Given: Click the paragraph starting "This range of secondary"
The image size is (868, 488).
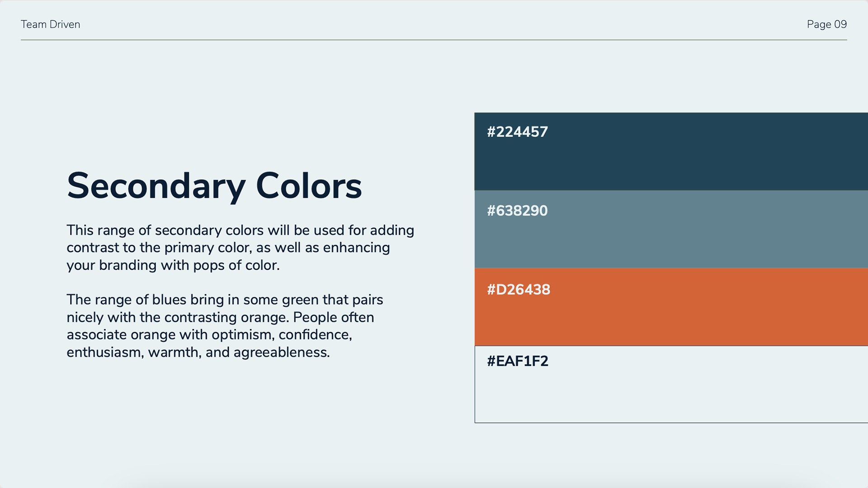Looking at the screenshot, I should click(241, 248).
